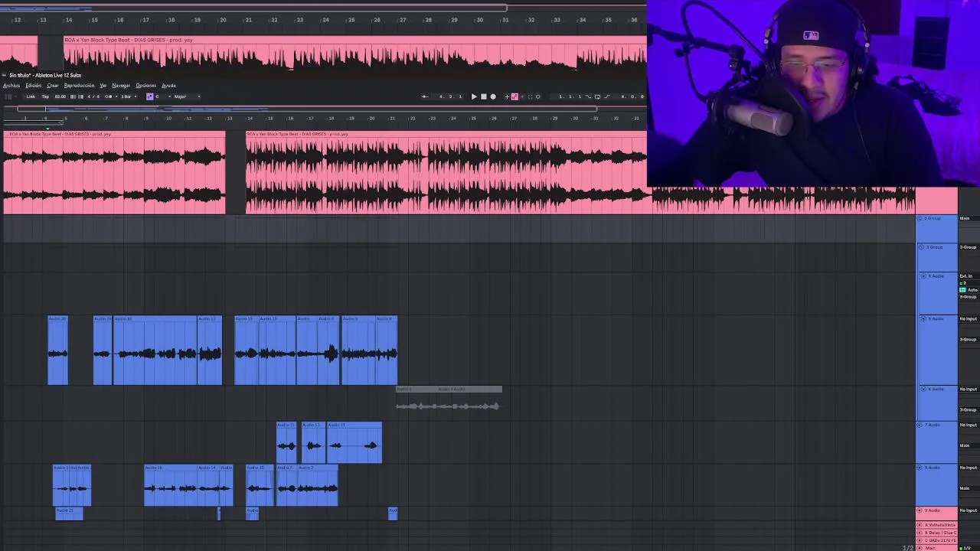This screenshot has height=551, width=980.
Task: Start playback with the Play button
Action: [x=474, y=96]
